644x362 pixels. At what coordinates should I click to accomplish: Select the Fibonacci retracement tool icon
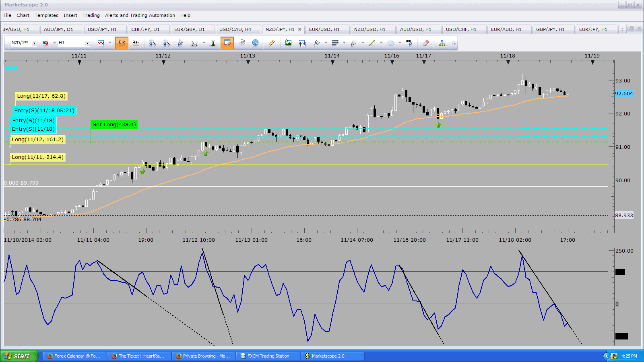click(x=335, y=43)
